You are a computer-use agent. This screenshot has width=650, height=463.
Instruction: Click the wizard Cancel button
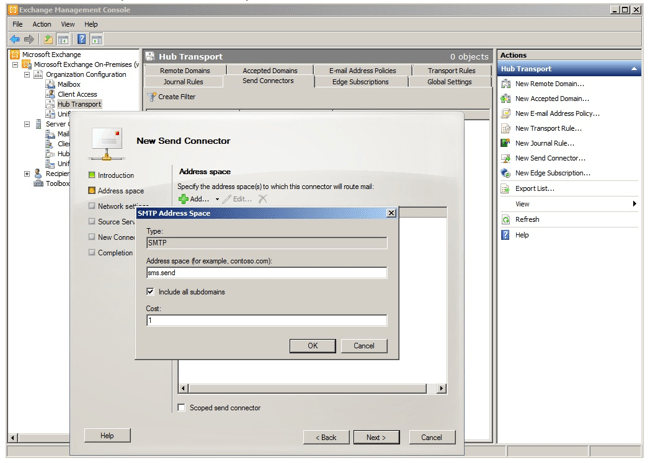[432, 437]
